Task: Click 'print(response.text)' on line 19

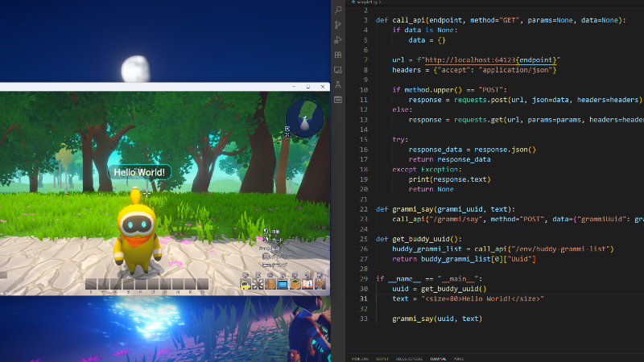Action: click(449, 179)
